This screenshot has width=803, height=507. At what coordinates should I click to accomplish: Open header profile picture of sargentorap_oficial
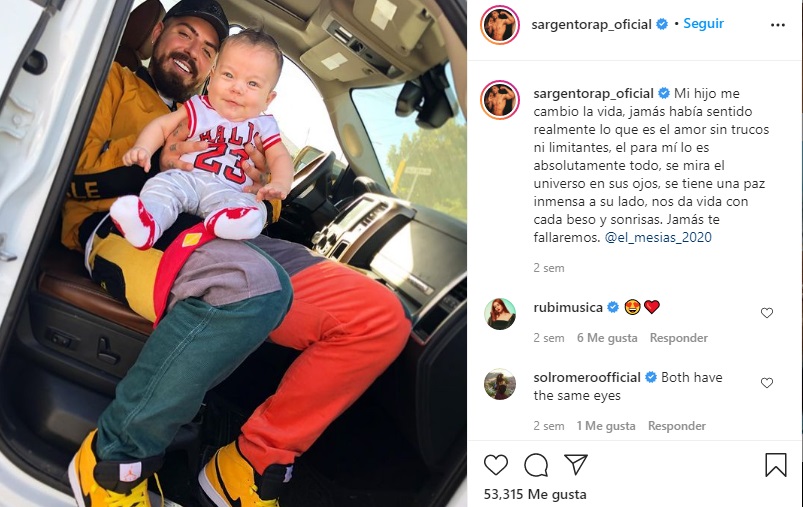[500, 25]
